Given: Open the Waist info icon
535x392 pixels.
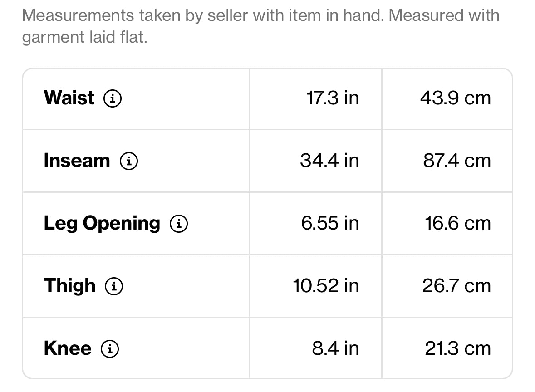Looking at the screenshot, I should coord(113,98).
